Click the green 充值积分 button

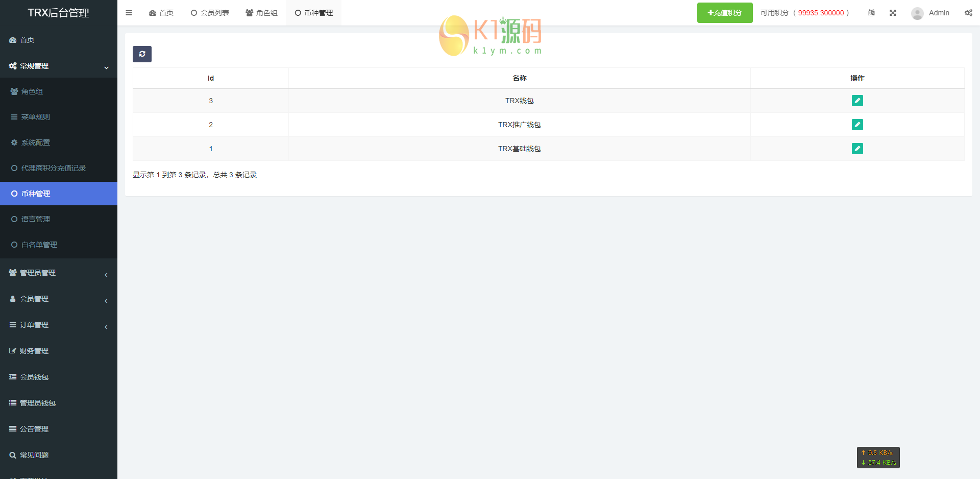click(725, 13)
